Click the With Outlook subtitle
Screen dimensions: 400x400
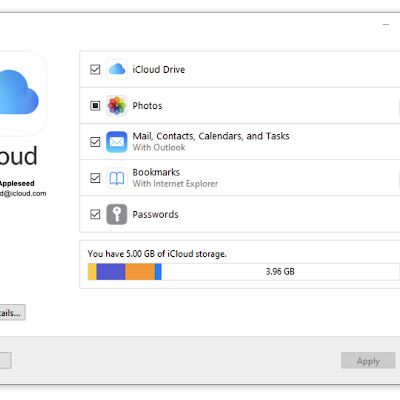tap(159, 147)
